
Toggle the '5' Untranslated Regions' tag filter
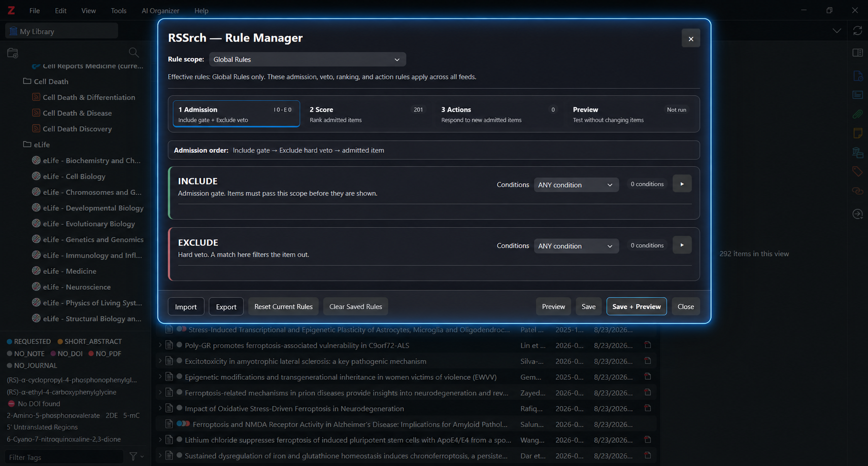[x=42, y=427]
